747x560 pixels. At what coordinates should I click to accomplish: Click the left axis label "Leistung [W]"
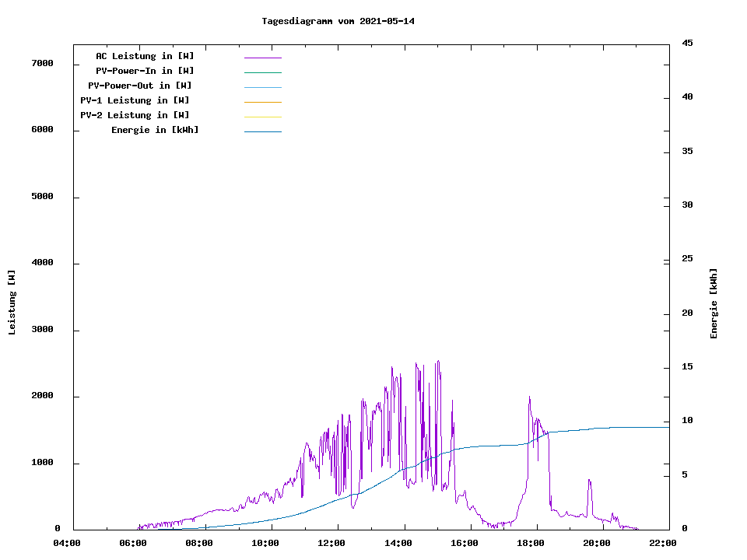[x=12, y=303]
